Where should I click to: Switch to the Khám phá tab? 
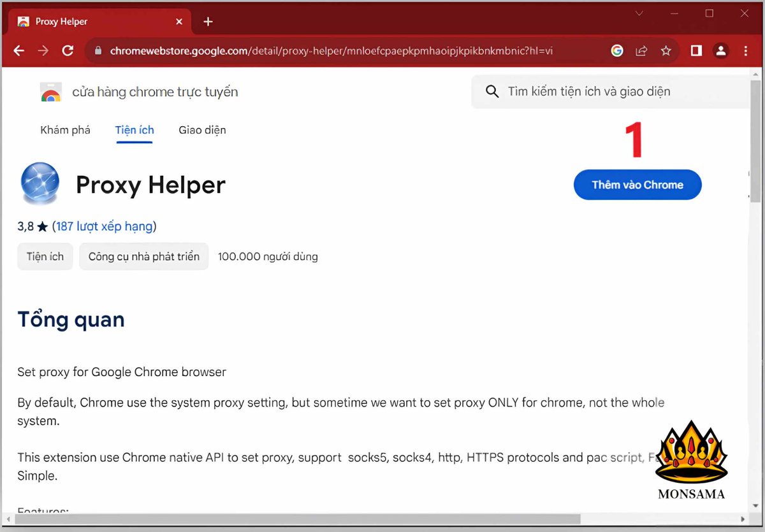click(x=65, y=130)
